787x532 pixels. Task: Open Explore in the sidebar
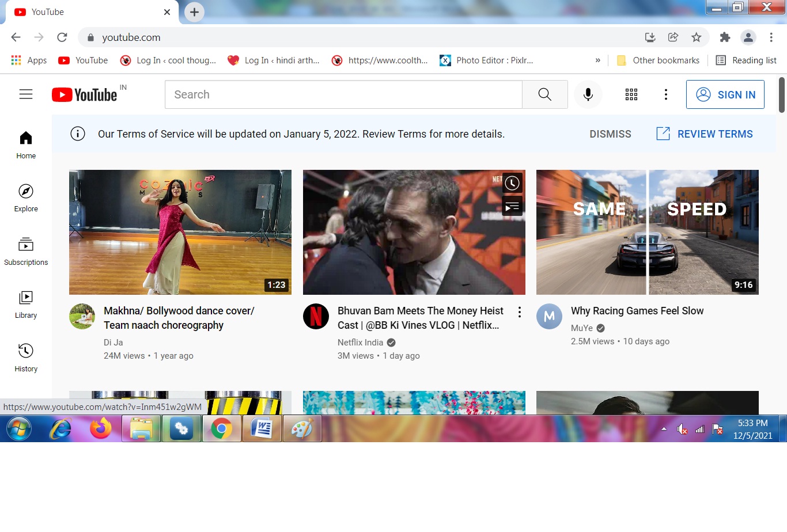(26, 199)
